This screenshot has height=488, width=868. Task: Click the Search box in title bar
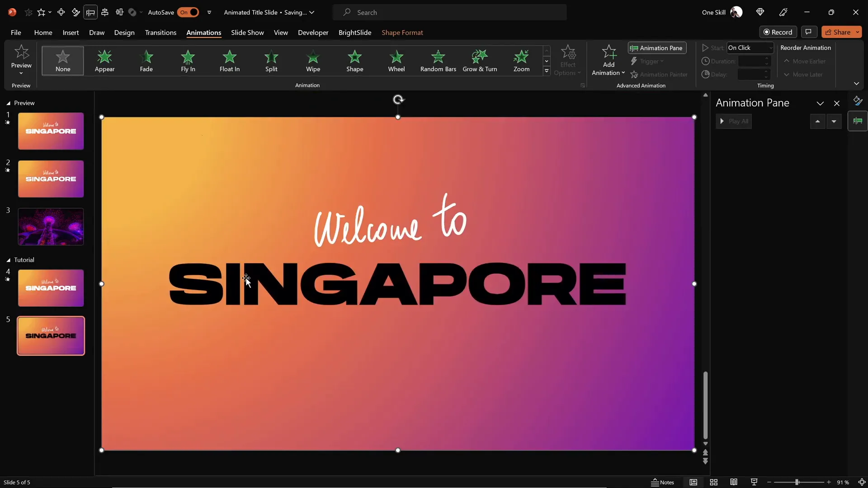click(x=449, y=12)
